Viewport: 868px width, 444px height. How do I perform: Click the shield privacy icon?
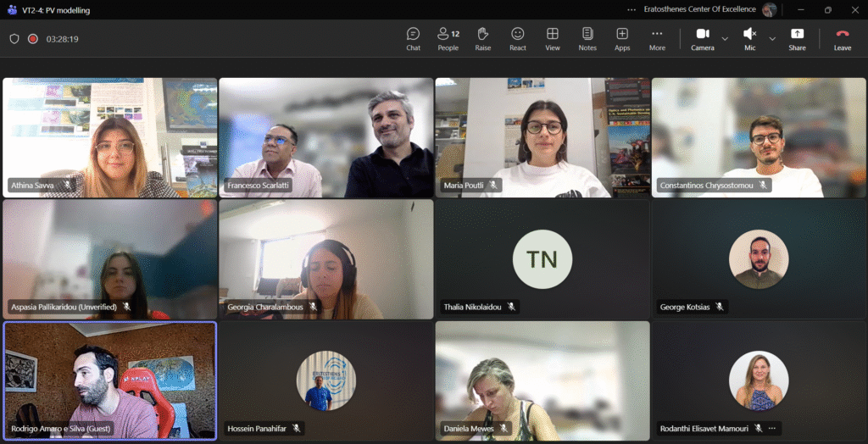(14, 39)
